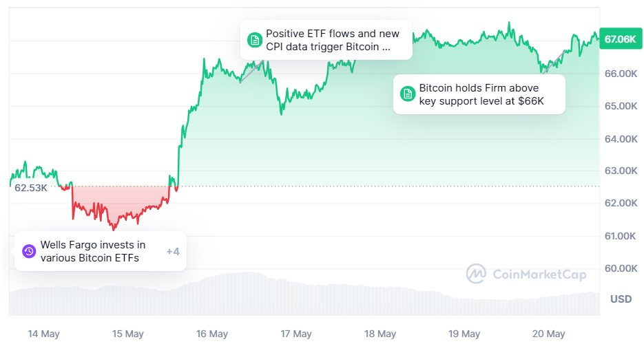This screenshot has width=644, height=344.
Task: Click the 62.53K opening price label
Action: pyautogui.click(x=31, y=187)
